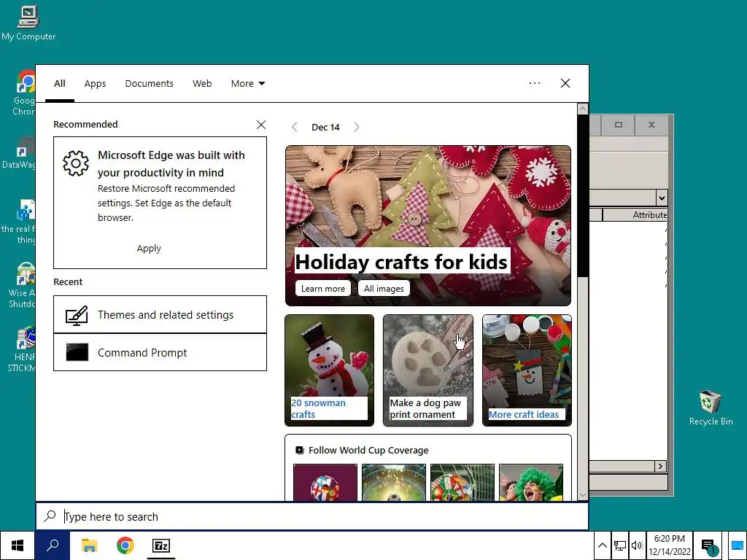Dismiss the Recommended section
This screenshot has height=560, width=747.
tap(261, 125)
